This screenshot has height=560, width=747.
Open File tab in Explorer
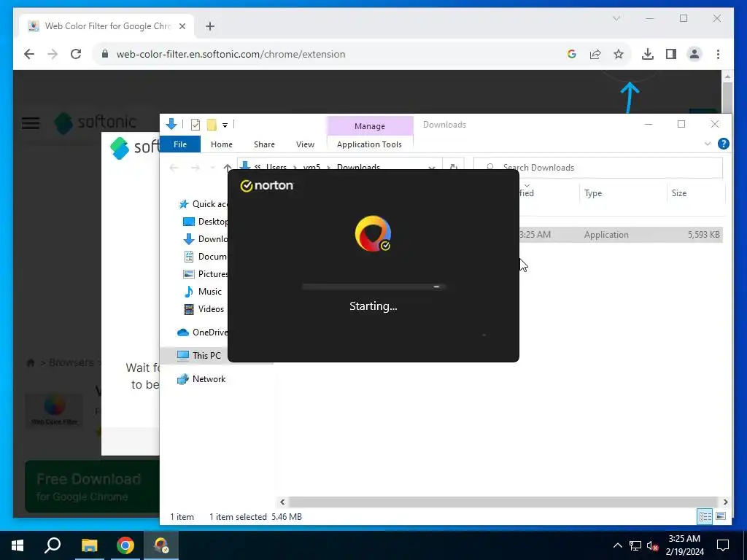(180, 144)
